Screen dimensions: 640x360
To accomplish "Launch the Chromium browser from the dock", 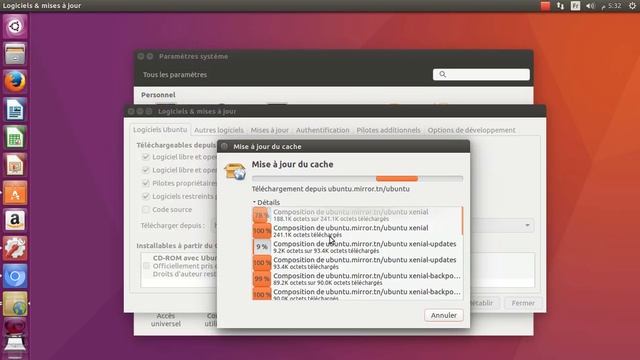I will [15, 276].
